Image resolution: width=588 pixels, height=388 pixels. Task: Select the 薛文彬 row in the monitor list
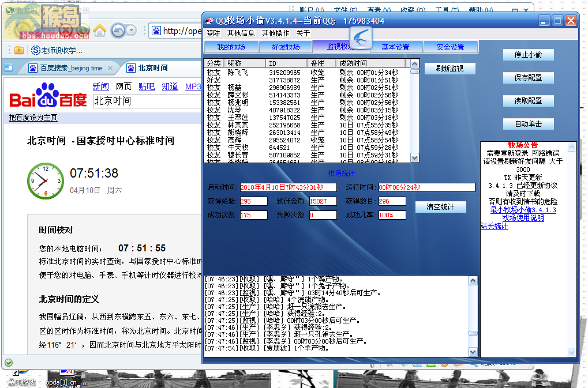click(x=307, y=95)
